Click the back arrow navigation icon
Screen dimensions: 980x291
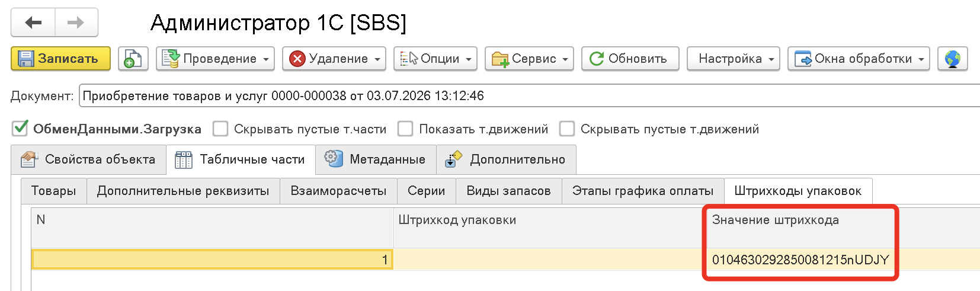[x=33, y=23]
